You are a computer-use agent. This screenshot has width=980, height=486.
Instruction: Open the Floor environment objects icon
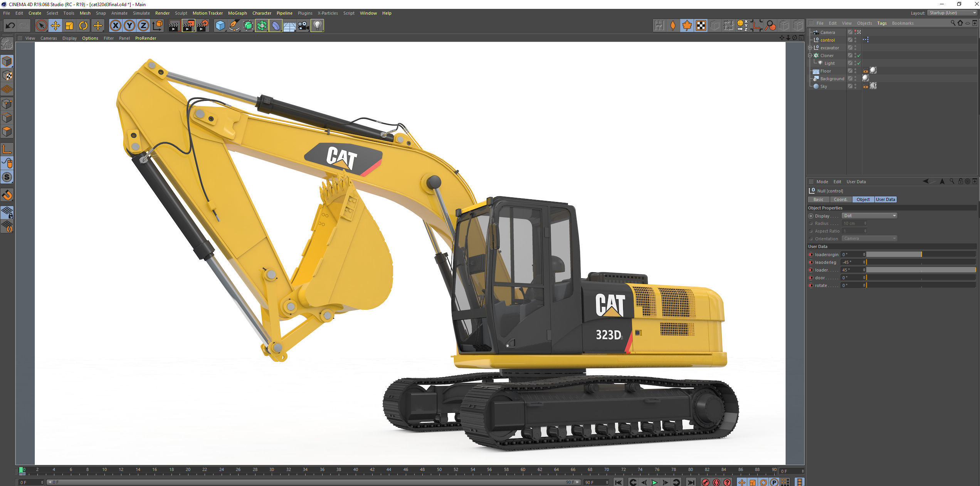point(289,26)
